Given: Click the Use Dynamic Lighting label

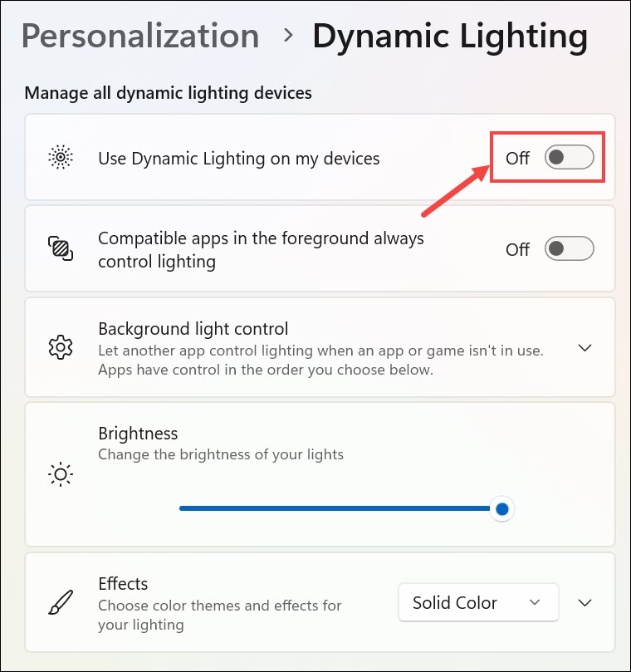Looking at the screenshot, I should tap(238, 158).
